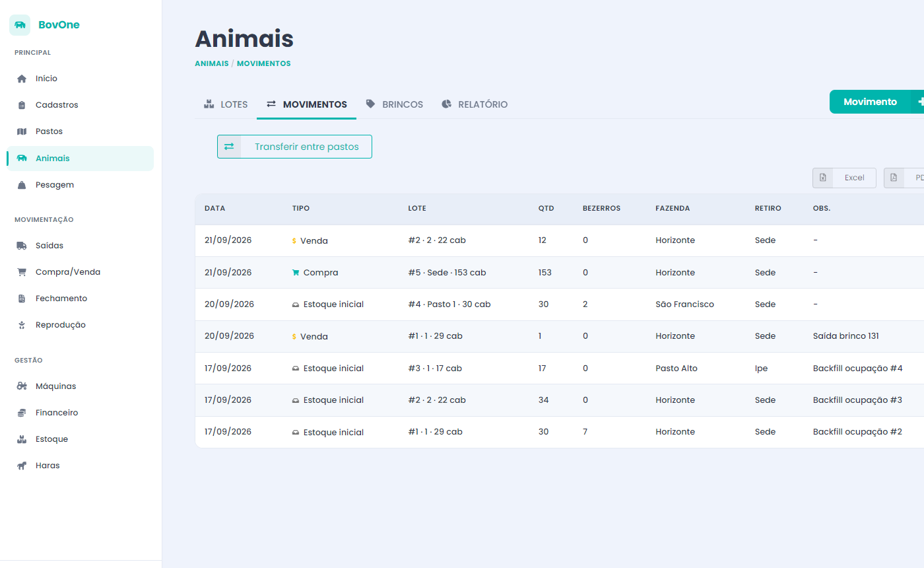This screenshot has width=924, height=568.
Task: Click the BovOne brand name
Action: pyautogui.click(x=59, y=25)
